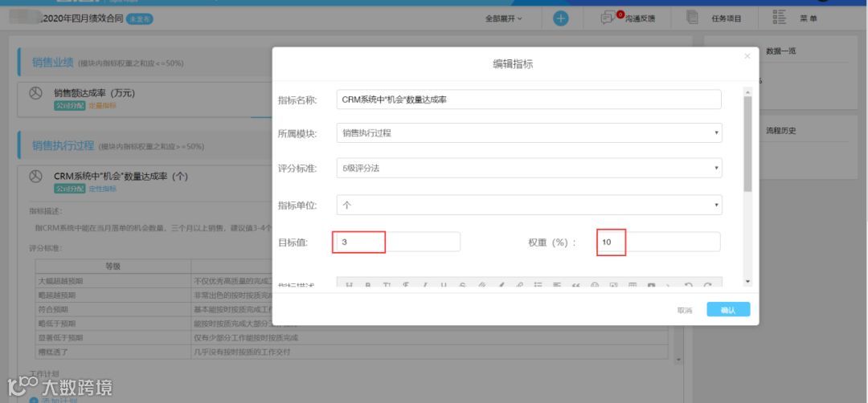Viewport: 868px width, 403px height.
Task: Click the CRM系统中"机会"数量达成率（个）title
Action: 121,177
